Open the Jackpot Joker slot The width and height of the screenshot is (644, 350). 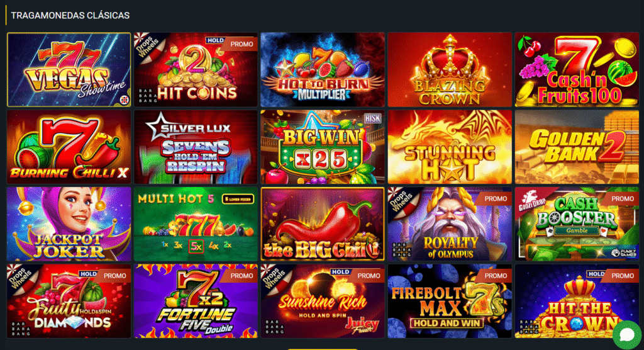pyautogui.click(x=69, y=224)
